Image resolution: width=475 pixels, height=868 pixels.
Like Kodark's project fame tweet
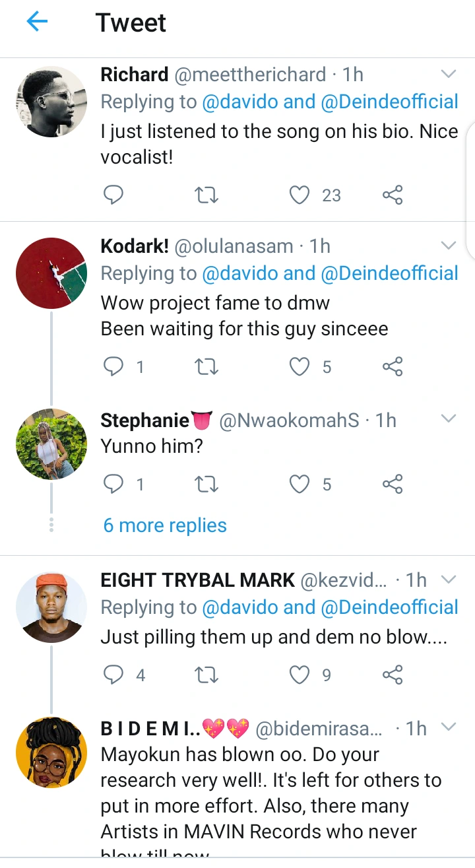[x=300, y=366]
